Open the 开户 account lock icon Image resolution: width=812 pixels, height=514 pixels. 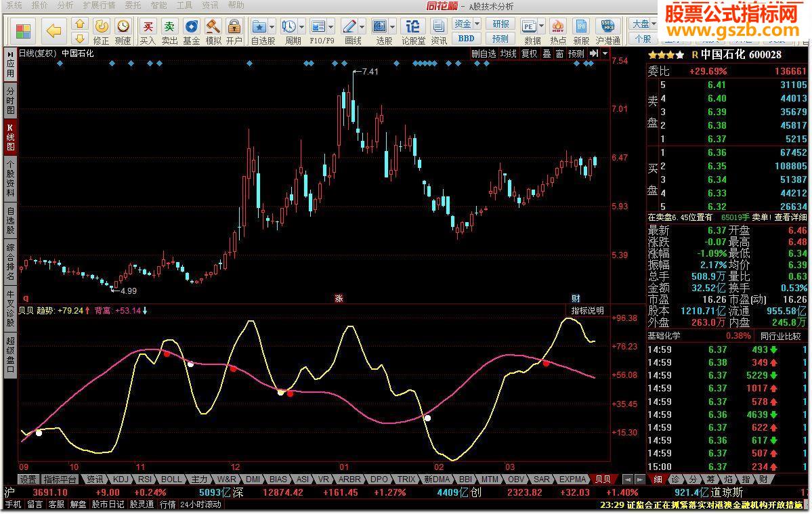tap(234, 32)
